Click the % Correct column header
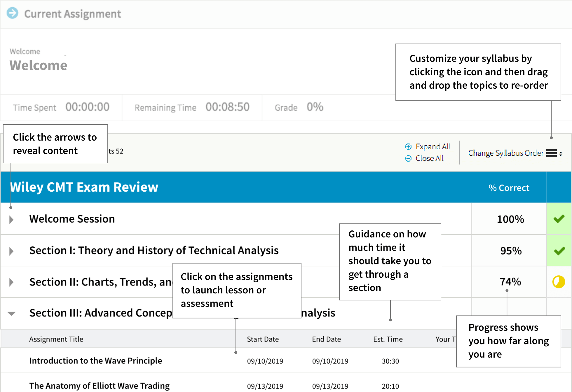The width and height of the screenshot is (572, 392). [509, 188]
